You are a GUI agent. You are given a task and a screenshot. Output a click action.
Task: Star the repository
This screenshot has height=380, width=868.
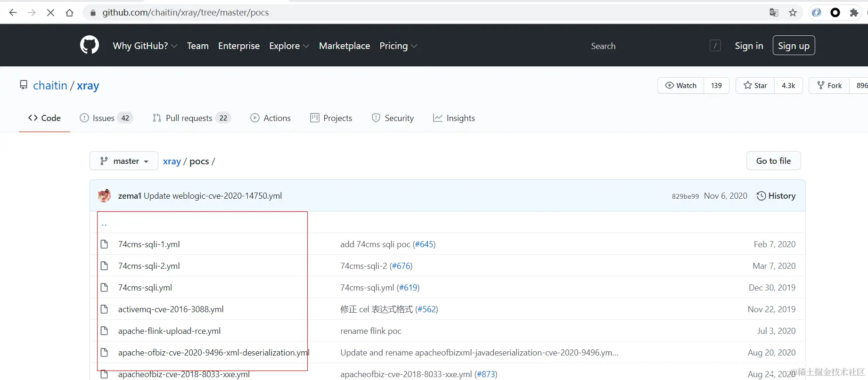755,85
